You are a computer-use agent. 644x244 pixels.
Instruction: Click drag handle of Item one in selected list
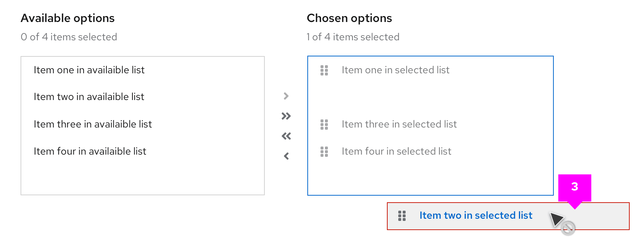point(324,70)
